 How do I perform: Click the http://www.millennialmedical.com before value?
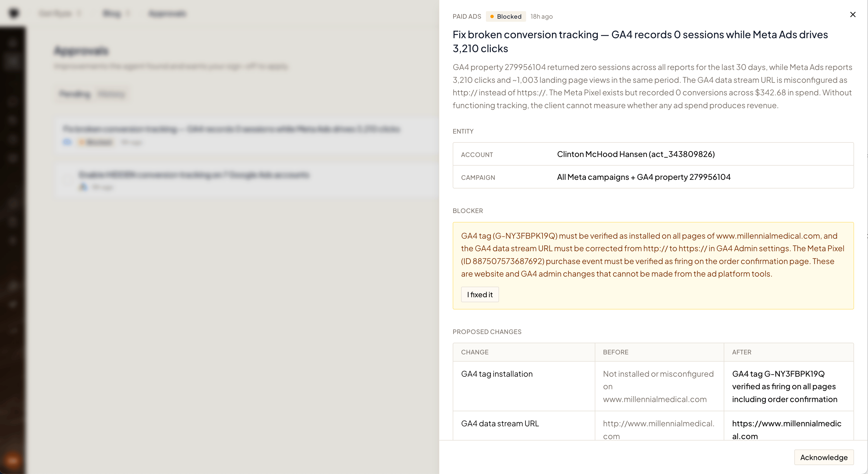click(658, 430)
